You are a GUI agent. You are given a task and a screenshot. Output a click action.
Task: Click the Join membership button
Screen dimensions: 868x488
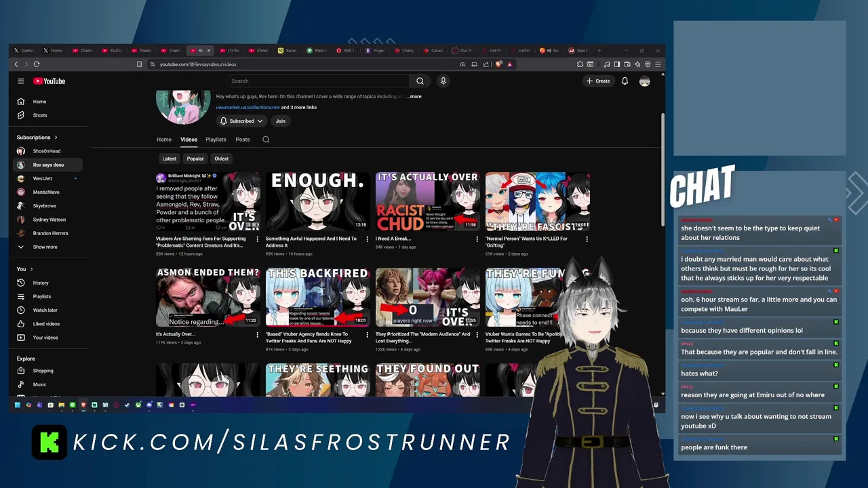(281, 121)
